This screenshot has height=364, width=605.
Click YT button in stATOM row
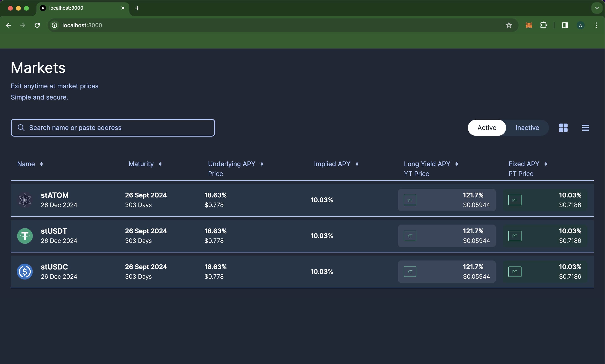pos(410,200)
